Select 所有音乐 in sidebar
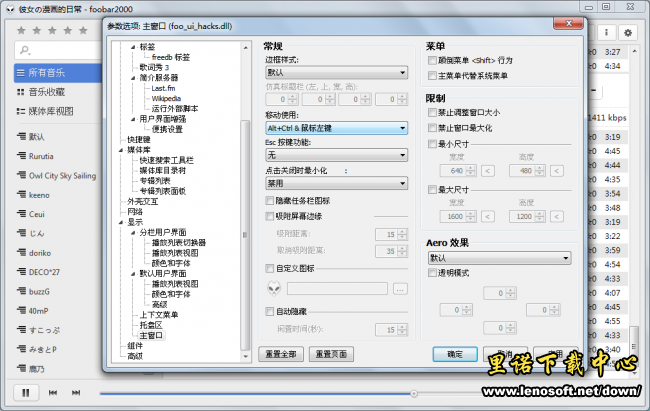This screenshot has height=411, width=650. coord(58,73)
